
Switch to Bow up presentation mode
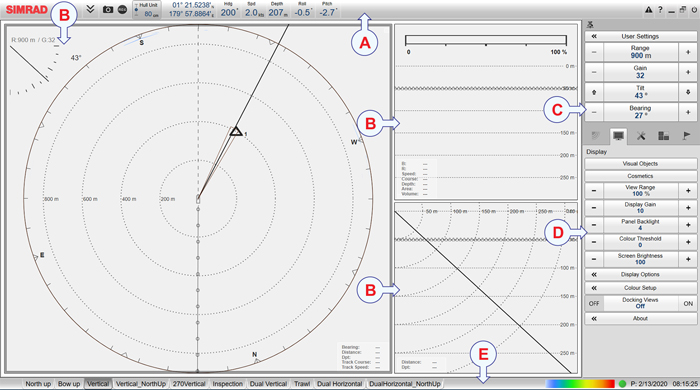(x=69, y=384)
